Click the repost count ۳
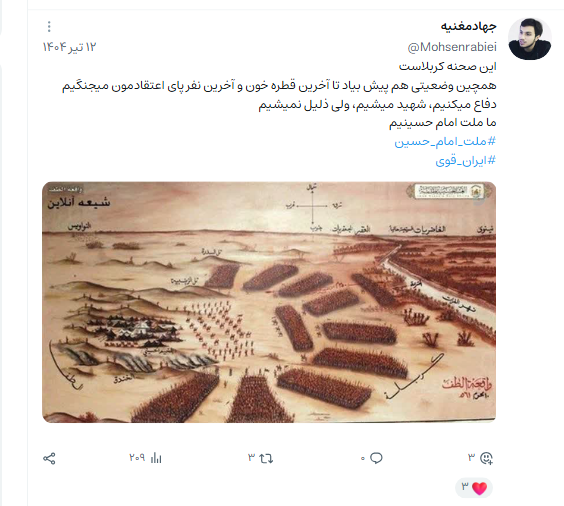 click(x=251, y=458)
